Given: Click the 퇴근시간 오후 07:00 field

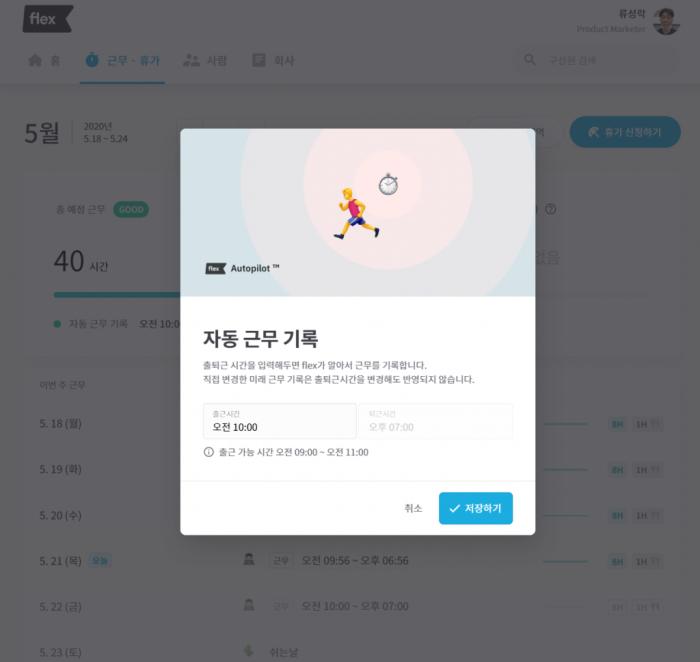Looking at the screenshot, I should click(x=436, y=421).
